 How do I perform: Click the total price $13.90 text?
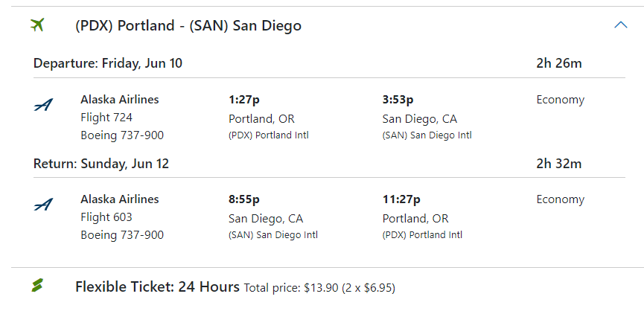click(319, 287)
